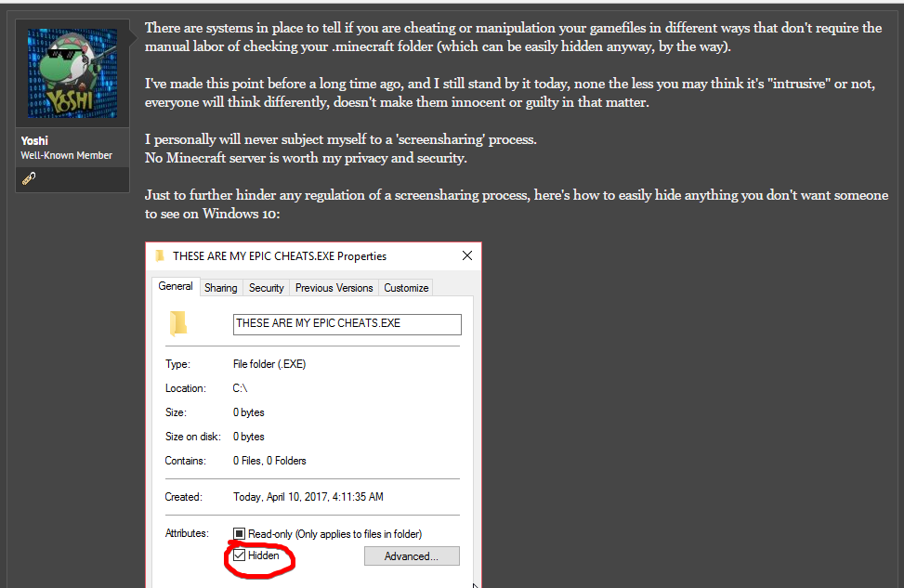The height and width of the screenshot is (588, 904).
Task: Click the small folder icon in Properties title bar
Action: tap(160, 256)
